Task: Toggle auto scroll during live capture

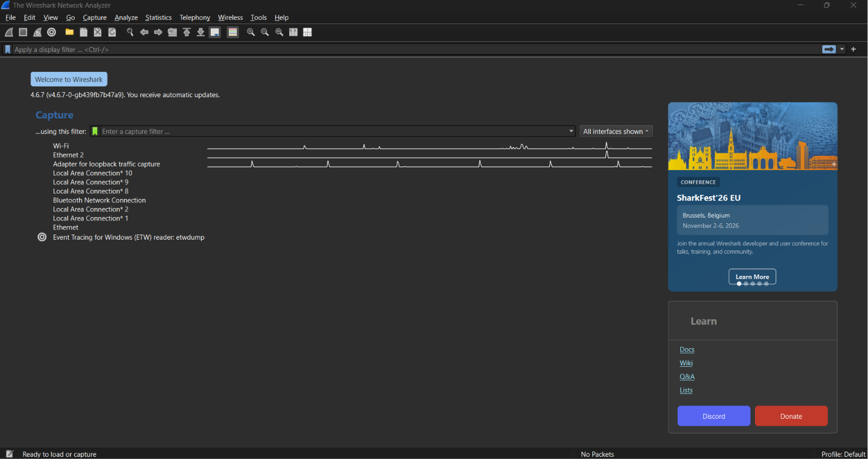Action: (x=215, y=32)
